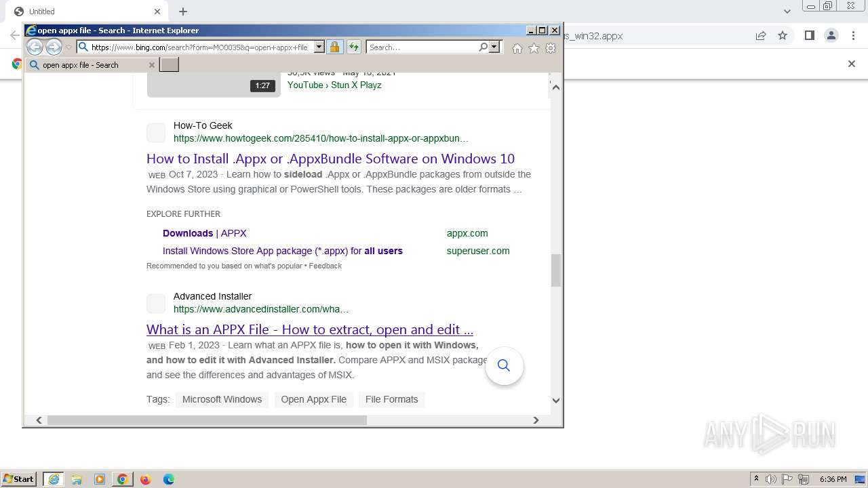Open the advancedinstaller.com URL link
Image resolution: width=868 pixels, height=488 pixels.
261,309
